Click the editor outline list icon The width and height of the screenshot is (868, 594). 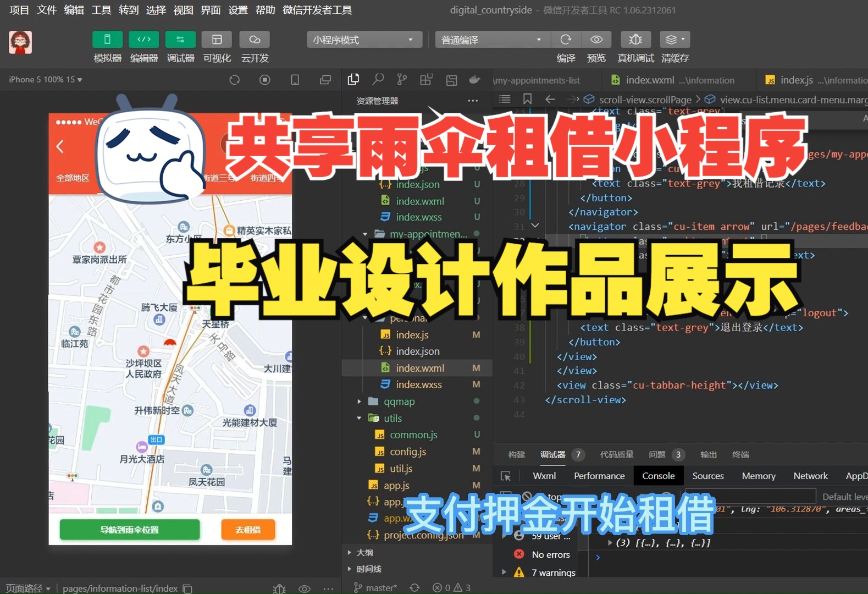(505, 99)
